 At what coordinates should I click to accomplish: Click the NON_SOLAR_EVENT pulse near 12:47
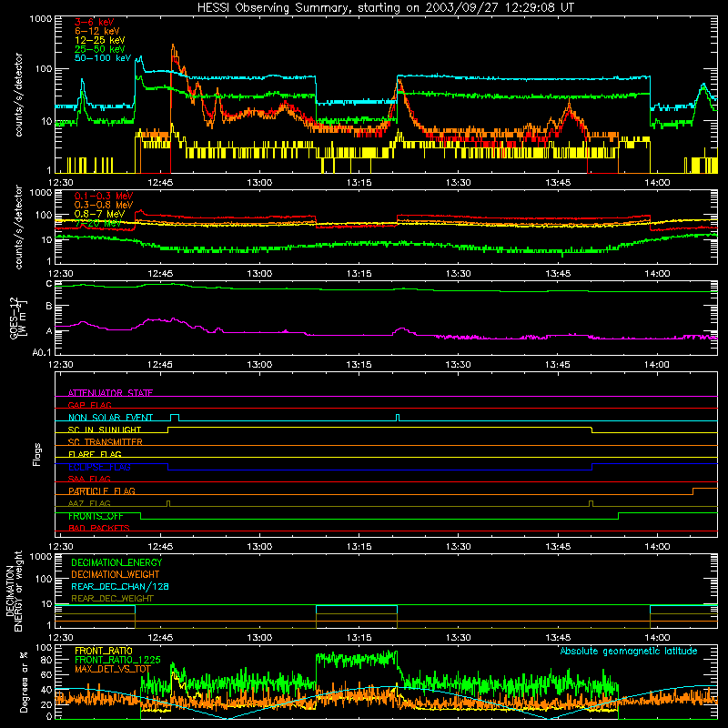[175, 418]
